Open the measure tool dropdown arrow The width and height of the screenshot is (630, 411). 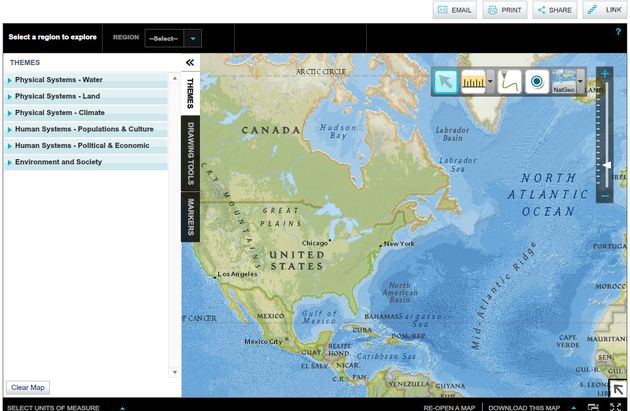coord(490,82)
